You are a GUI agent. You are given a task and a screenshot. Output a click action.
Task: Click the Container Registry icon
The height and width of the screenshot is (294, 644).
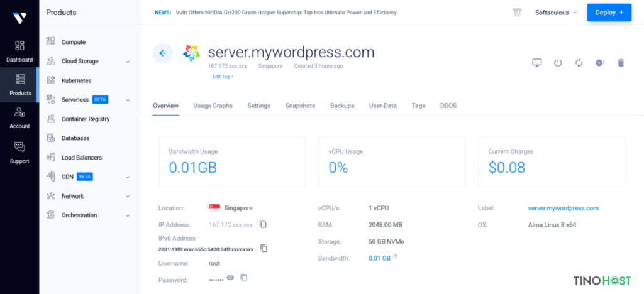(50, 119)
